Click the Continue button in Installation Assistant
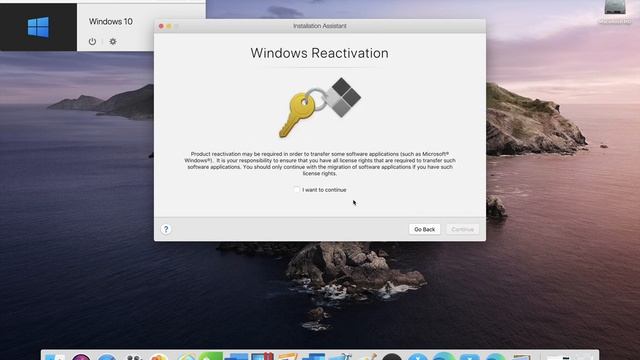This screenshot has width=640, height=360. tap(462, 229)
